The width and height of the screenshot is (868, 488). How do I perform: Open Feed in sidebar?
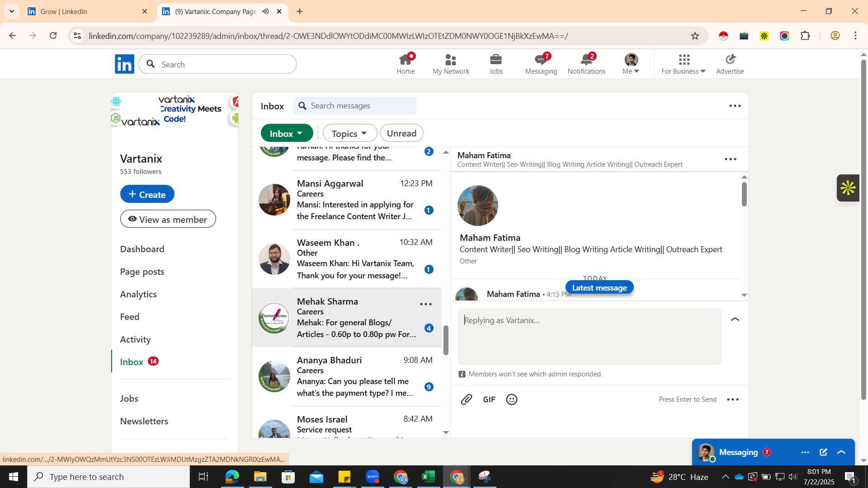pos(130,317)
